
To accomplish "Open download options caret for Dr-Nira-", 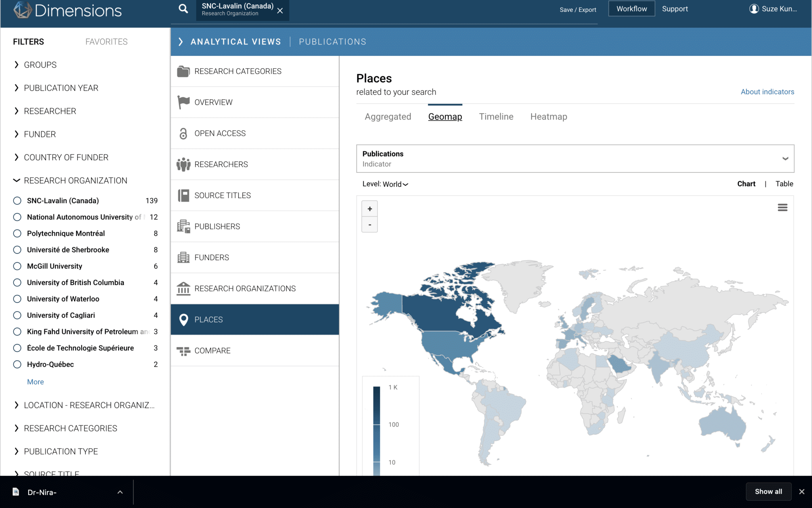I will point(120,492).
